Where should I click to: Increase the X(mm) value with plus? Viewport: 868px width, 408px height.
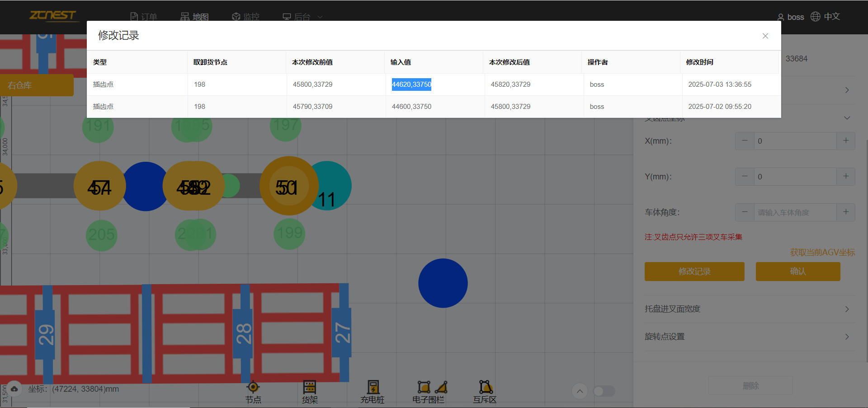click(845, 141)
